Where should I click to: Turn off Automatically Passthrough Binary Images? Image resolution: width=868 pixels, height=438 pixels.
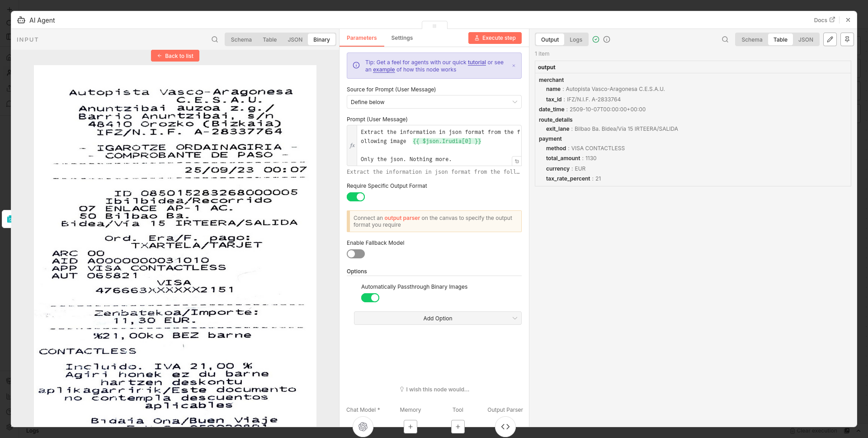coord(370,298)
